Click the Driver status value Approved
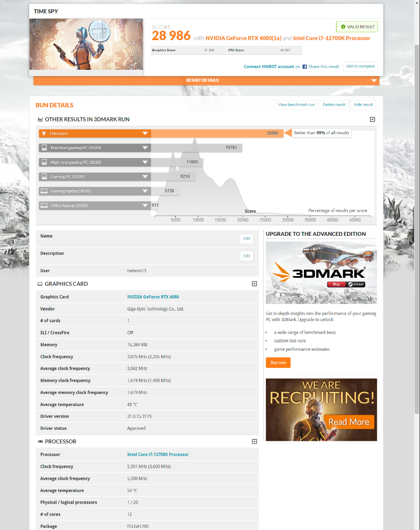 pos(136,428)
